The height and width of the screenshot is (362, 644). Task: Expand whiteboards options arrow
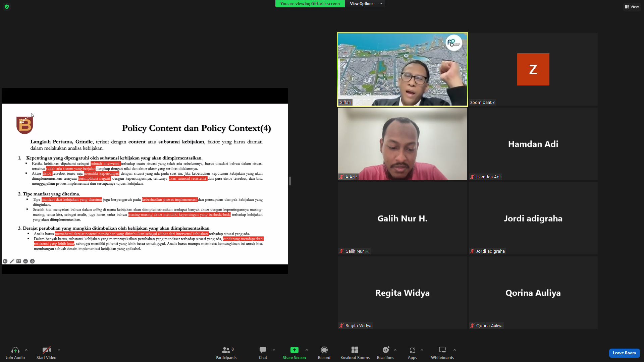pos(455,350)
